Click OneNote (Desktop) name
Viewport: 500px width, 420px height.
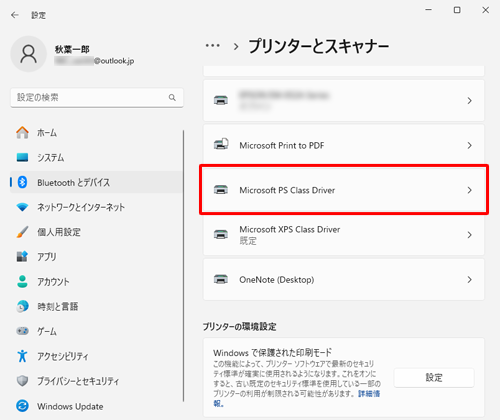pos(277,279)
